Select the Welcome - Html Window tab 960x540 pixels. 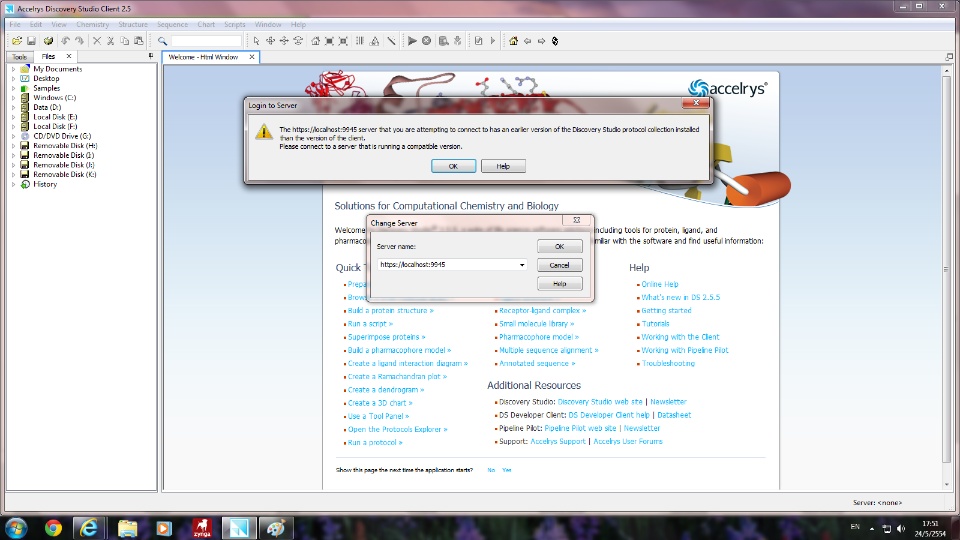(203, 57)
